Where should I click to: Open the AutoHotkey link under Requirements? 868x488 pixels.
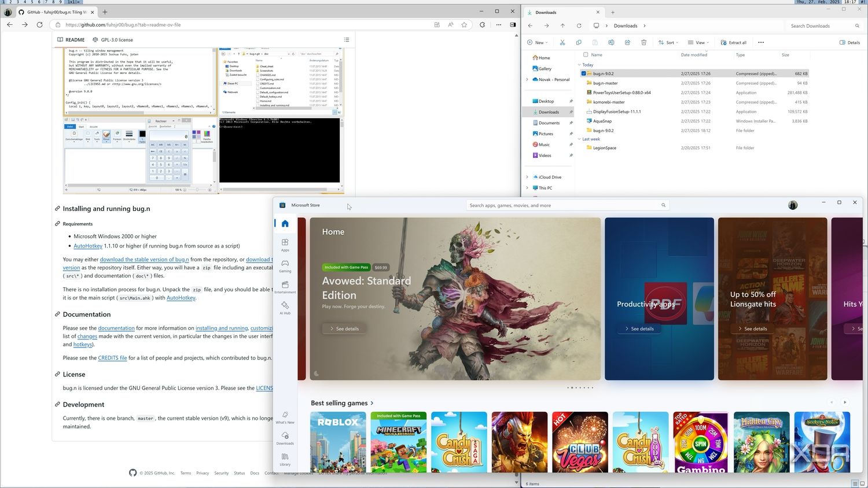tap(88, 246)
